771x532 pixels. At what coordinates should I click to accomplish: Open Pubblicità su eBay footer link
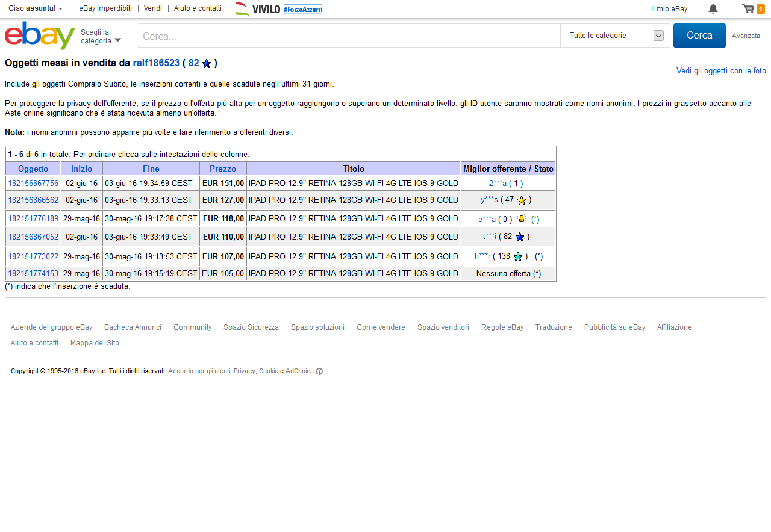pyautogui.click(x=614, y=327)
